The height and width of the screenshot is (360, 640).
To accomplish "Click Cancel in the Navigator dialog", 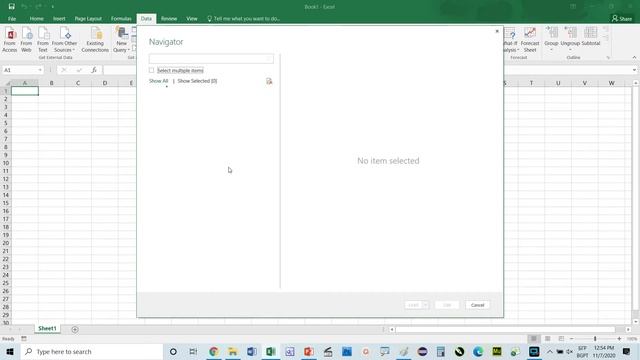I will click(x=477, y=305).
